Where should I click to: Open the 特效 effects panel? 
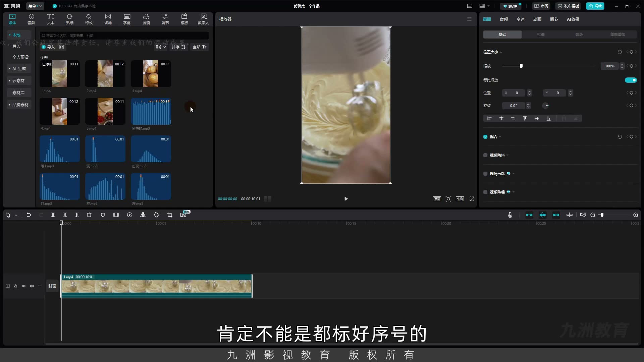(89, 19)
